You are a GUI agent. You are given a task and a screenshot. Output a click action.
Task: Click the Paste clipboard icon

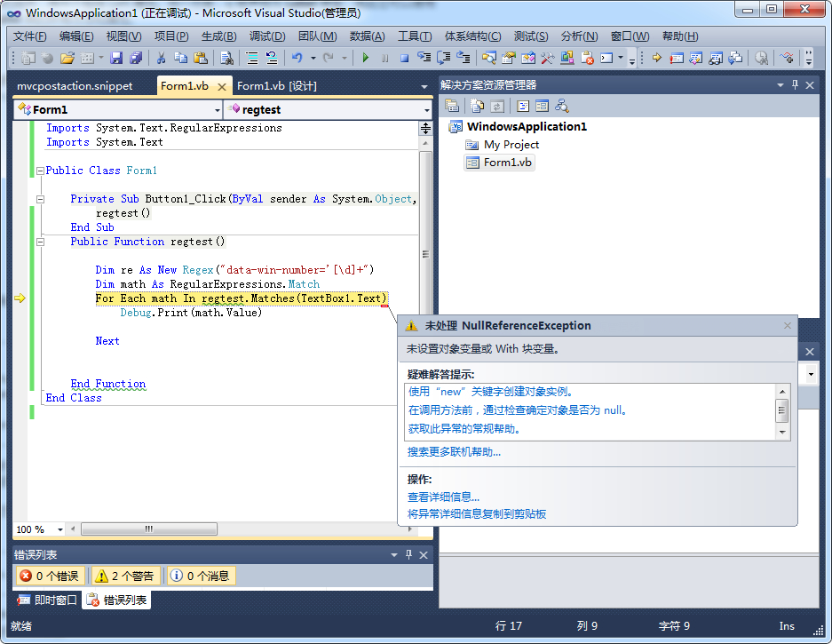[201, 59]
